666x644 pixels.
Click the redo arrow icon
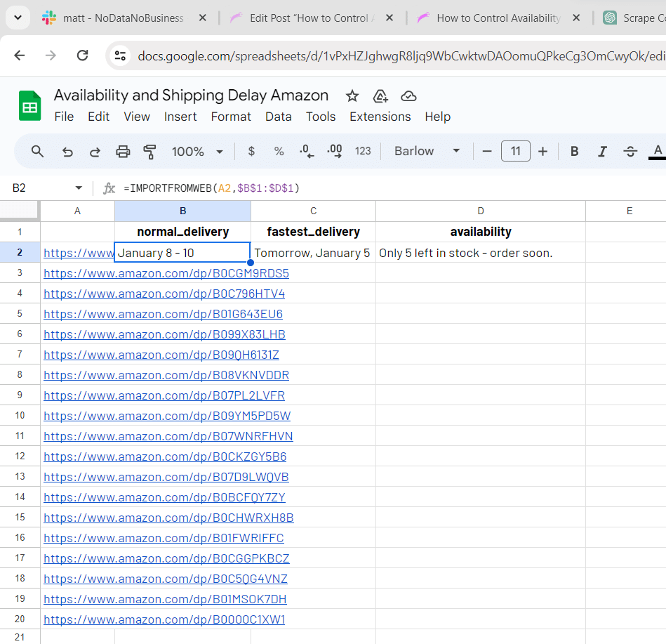[95, 151]
